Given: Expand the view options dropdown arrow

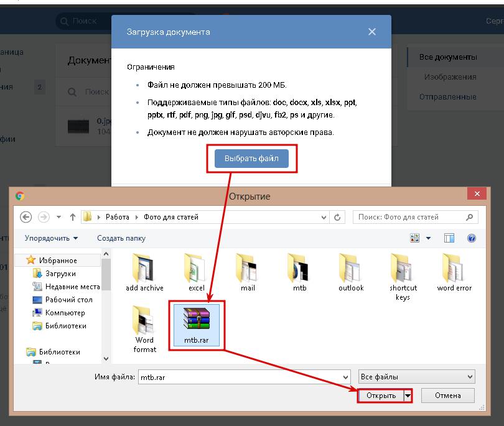Looking at the screenshot, I should pos(429,238).
